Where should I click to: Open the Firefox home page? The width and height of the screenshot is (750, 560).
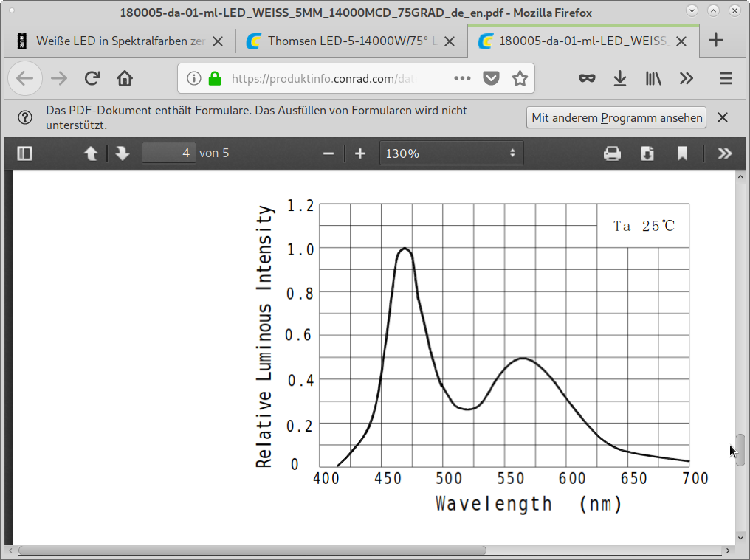125,78
